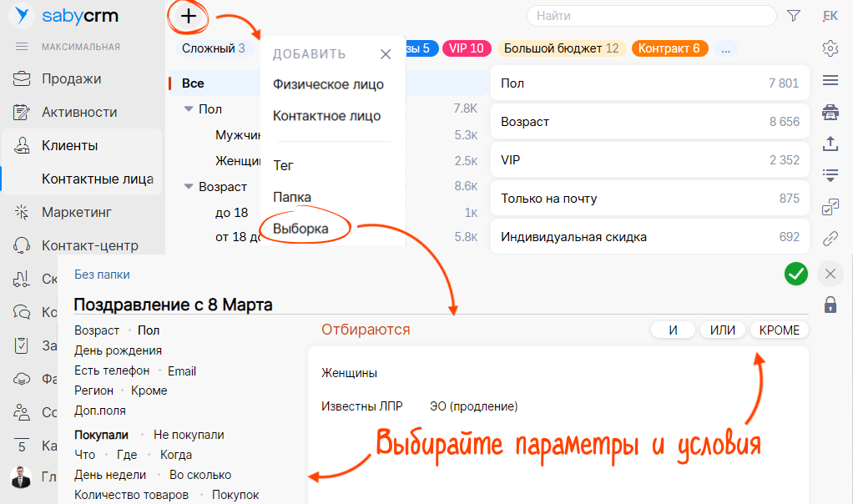This screenshot has height=504, width=853.
Task: Click the Без папки folder link
Action: (x=102, y=275)
